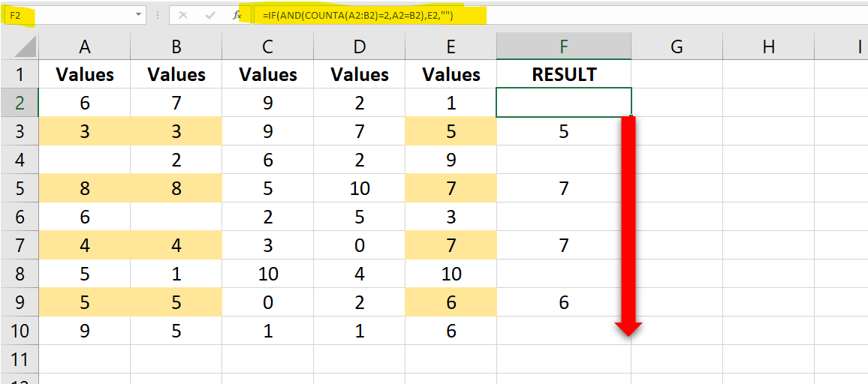
Task: Click result cell F9 showing 6
Action: click(x=564, y=303)
